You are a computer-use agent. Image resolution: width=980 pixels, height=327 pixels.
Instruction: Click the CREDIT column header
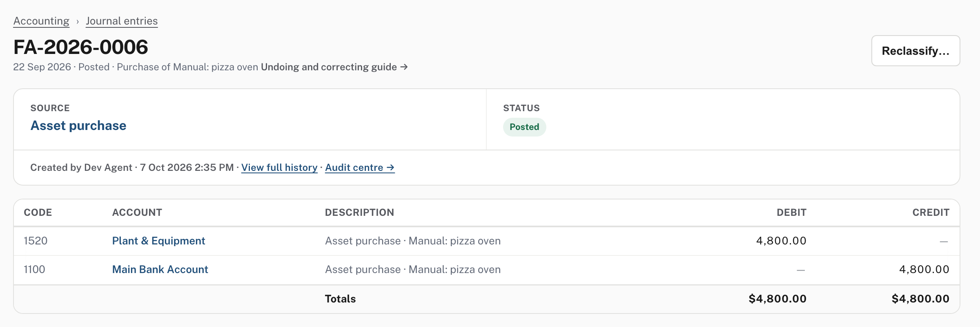tap(931, 213)
